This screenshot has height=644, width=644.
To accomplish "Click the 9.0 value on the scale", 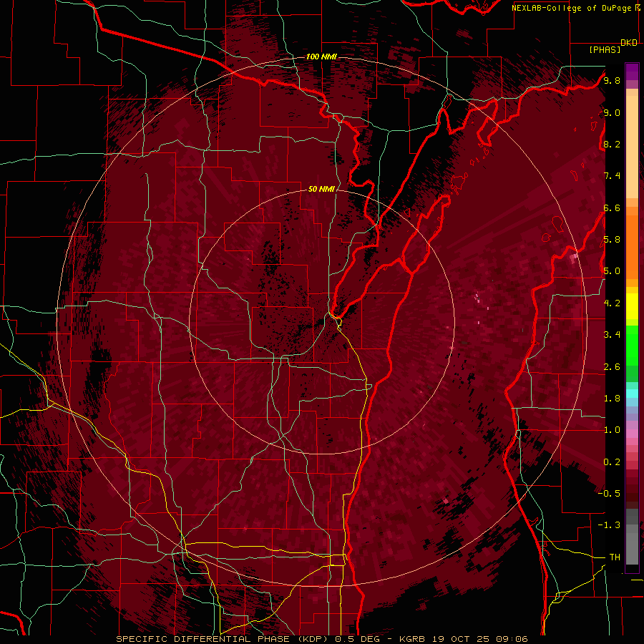I will pyautogui.click(x=612, y=112).
